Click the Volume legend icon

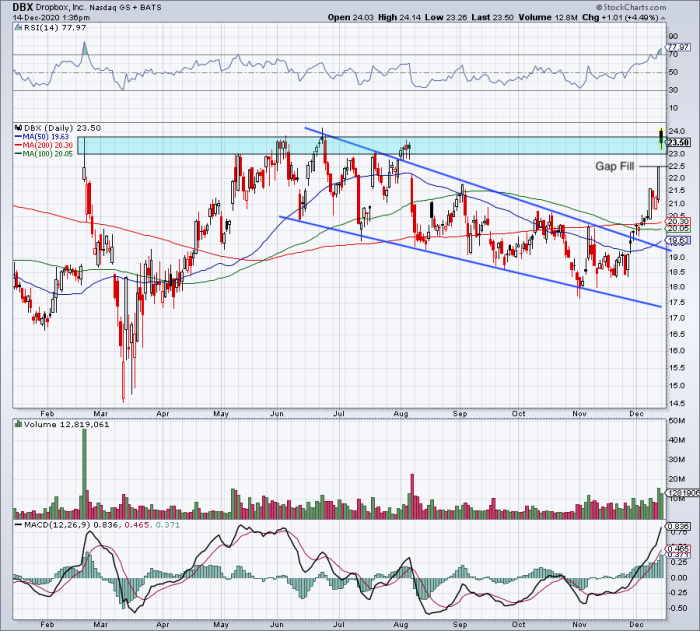tap(17, 424)
